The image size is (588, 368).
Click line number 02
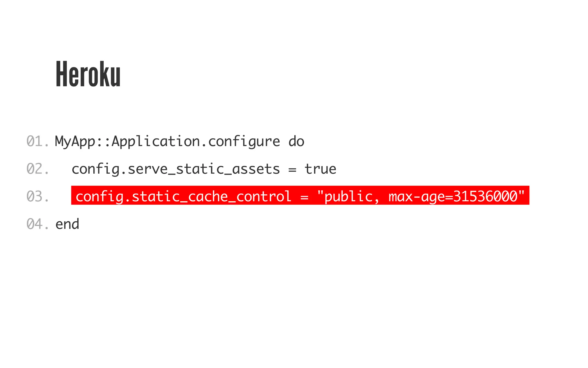pyautogui.click(x=38, y=169)
